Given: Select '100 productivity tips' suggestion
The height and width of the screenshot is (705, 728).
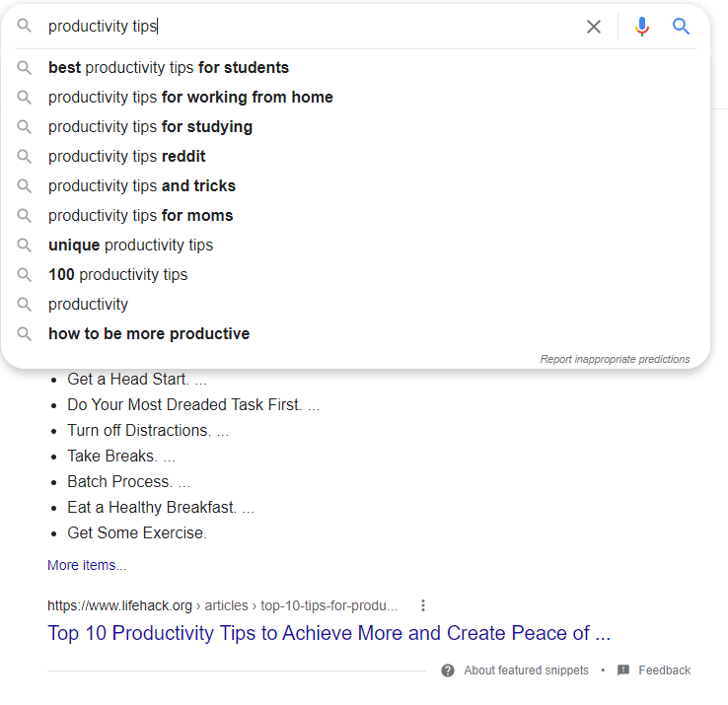Looking at the screenshot, I should click(355, 275).
